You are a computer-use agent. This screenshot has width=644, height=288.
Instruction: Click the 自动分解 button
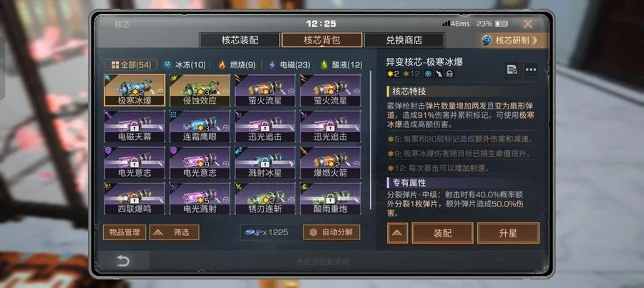pyautogui.click(x=332, y=232)
